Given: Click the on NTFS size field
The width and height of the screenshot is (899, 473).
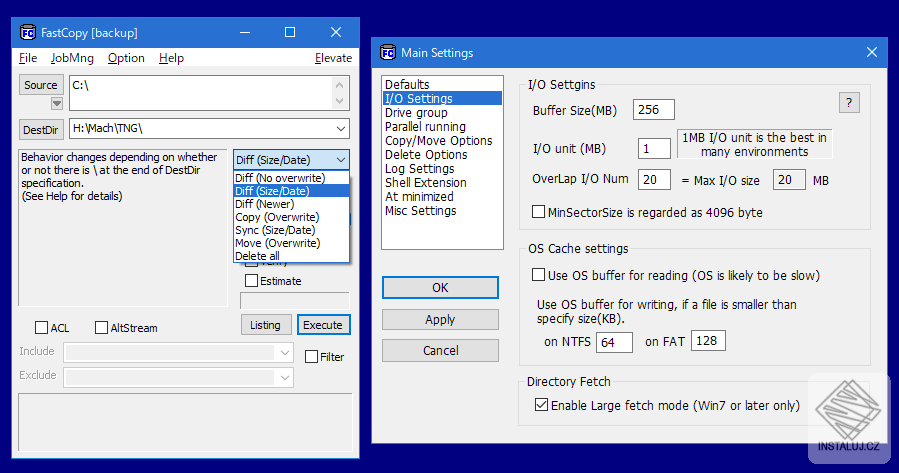Looking at the screenshot, I should [614, 342].
